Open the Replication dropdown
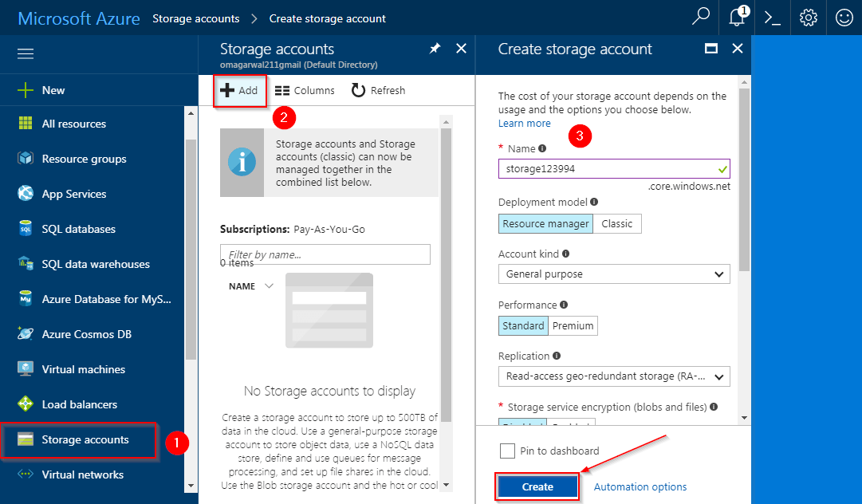This screenshot has width=862, height=504. (x=614, y=376)
